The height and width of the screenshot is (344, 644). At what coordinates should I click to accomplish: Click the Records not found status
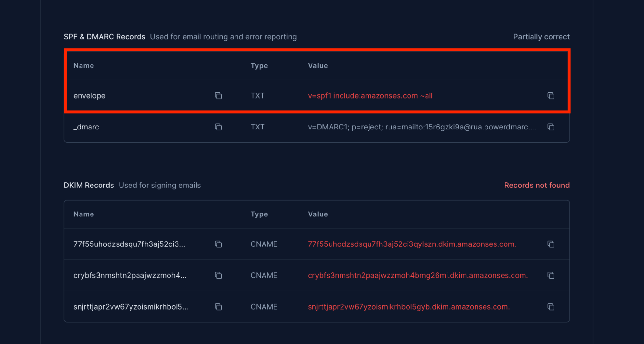tap(536, 185)
